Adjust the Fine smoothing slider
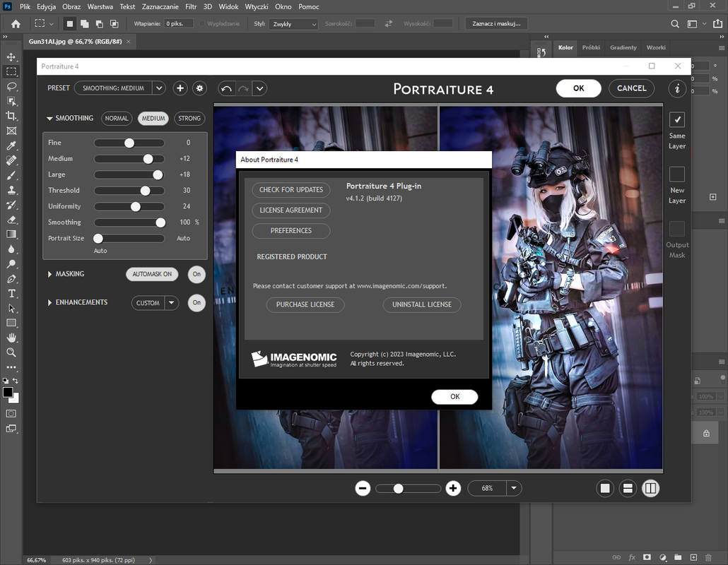 pyautogui.click(x=129, y=143)
